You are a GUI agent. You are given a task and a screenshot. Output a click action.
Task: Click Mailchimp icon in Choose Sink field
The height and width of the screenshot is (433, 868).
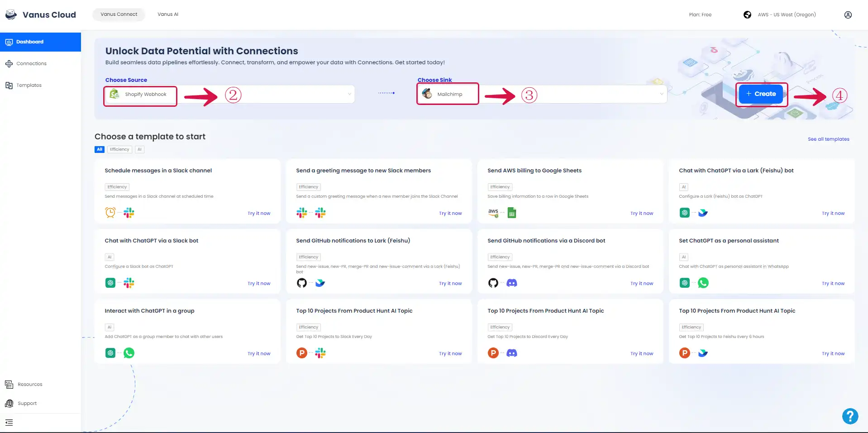(427, 94)
